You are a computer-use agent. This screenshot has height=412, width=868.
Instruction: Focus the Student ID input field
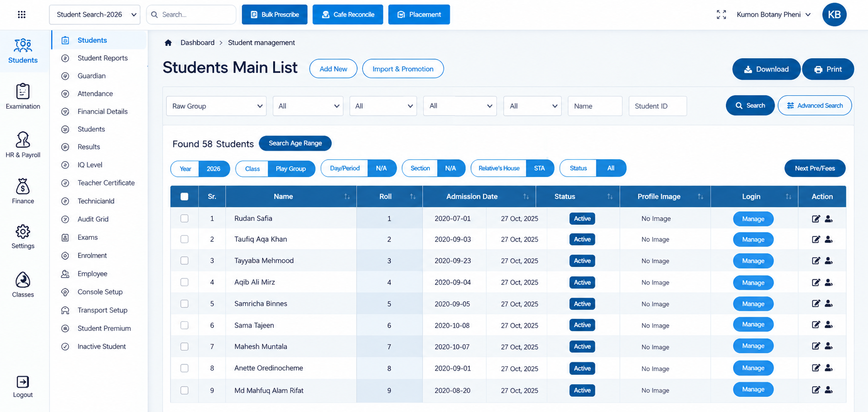658,106
